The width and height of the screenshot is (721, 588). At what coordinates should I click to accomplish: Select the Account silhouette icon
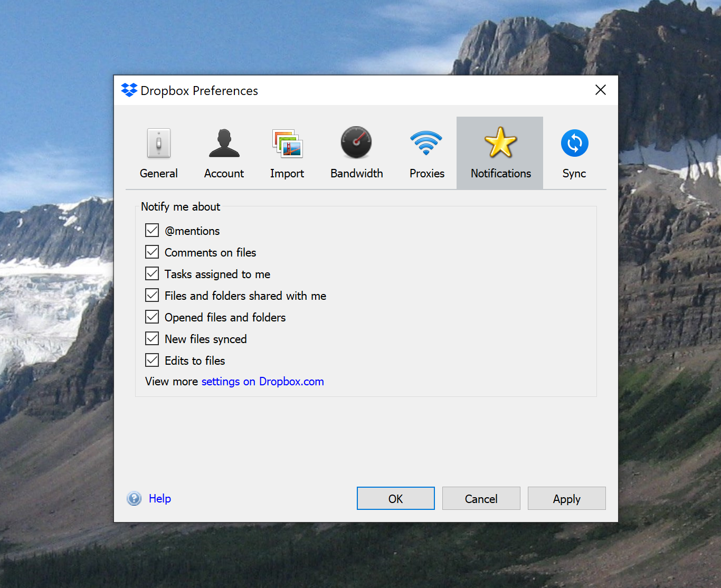click(224, 143)
